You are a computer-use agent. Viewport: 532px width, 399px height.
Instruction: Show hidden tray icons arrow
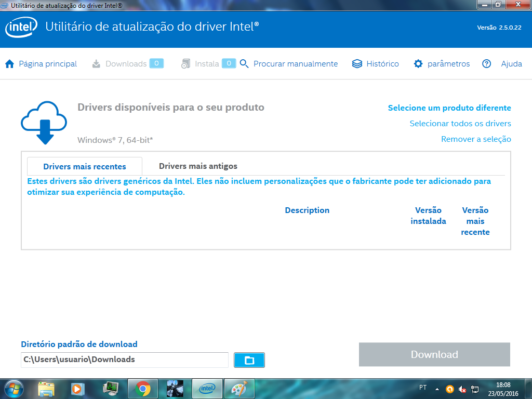(437, 389)
